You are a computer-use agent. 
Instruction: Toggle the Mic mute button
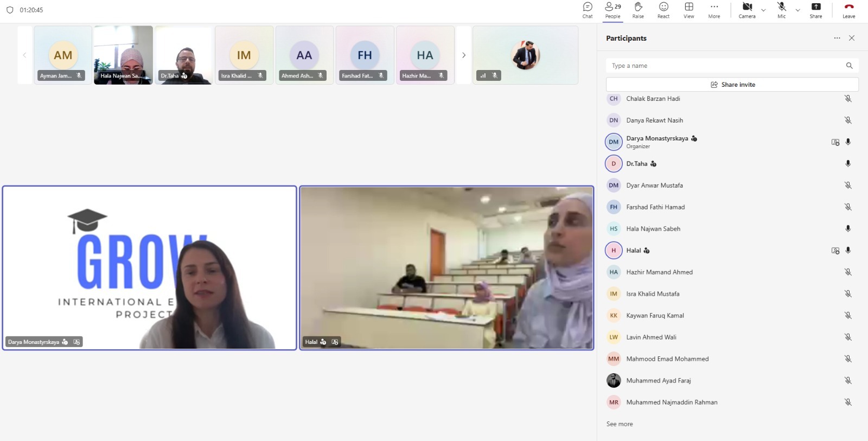(781, 10)
